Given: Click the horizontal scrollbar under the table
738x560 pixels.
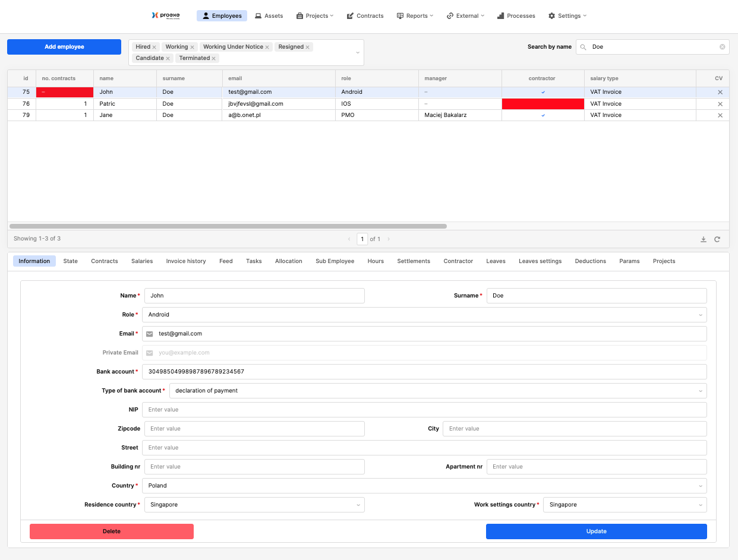Looking at the screenshot, I should click(228, 226).
